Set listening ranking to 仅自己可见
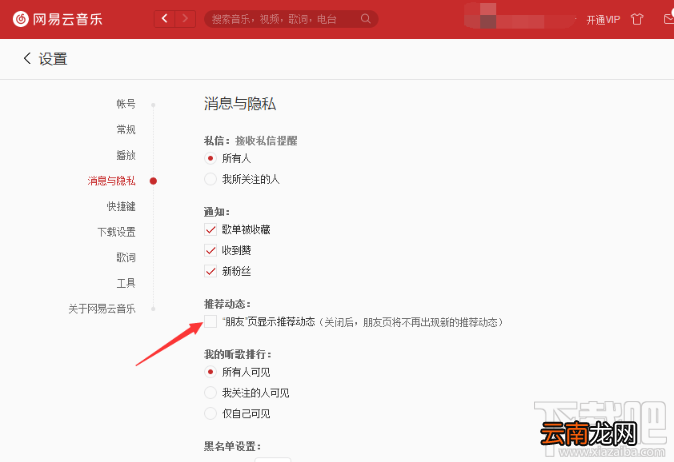Image resolution: width=674 pixels, height=462 pixels. (x=210, y=413)
